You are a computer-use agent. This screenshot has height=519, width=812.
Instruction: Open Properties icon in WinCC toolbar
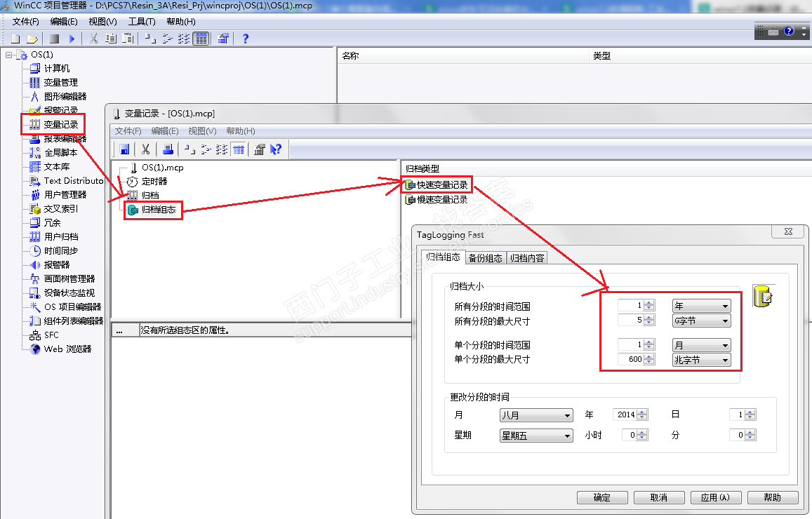click(223, 39)
